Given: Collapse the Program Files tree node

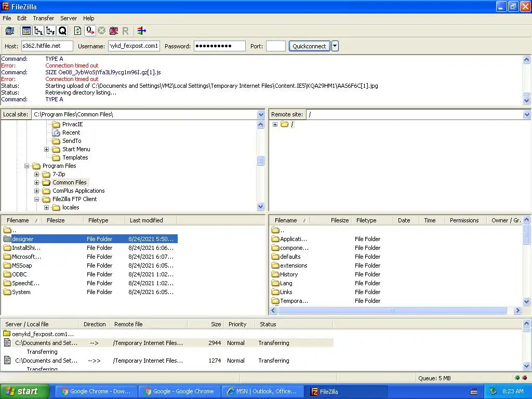Looking at the screenshot, I should click(27, 166).
